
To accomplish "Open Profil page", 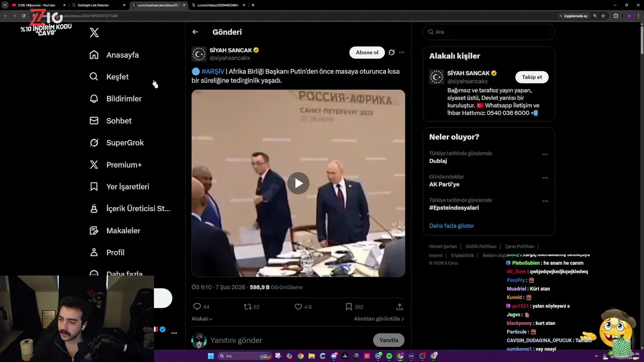I will tap(107, 252).
